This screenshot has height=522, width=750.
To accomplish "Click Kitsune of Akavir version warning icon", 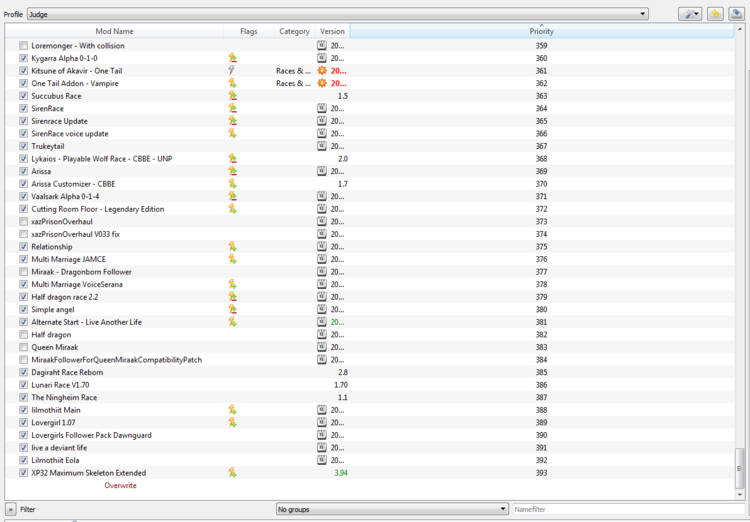I will tap(322, 70).
